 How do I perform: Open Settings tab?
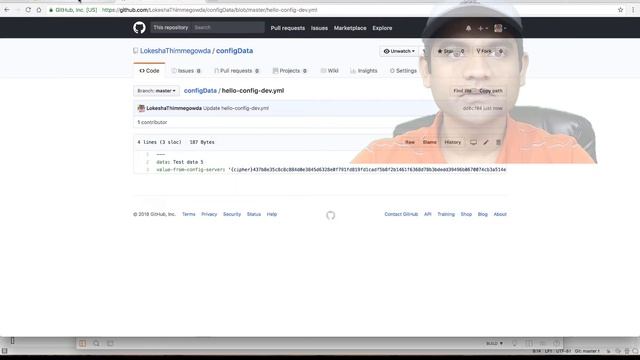tap(403, 71)
